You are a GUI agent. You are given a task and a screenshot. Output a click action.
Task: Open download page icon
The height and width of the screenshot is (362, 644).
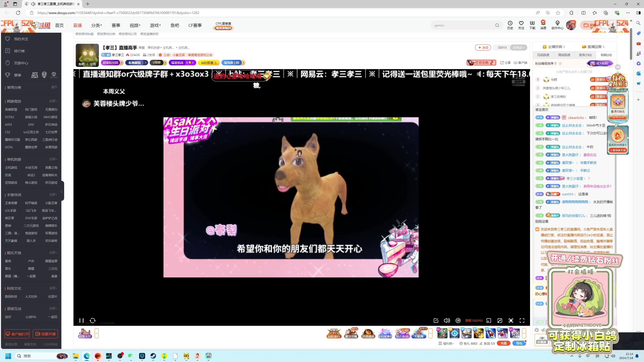click(x=532, y=25)
